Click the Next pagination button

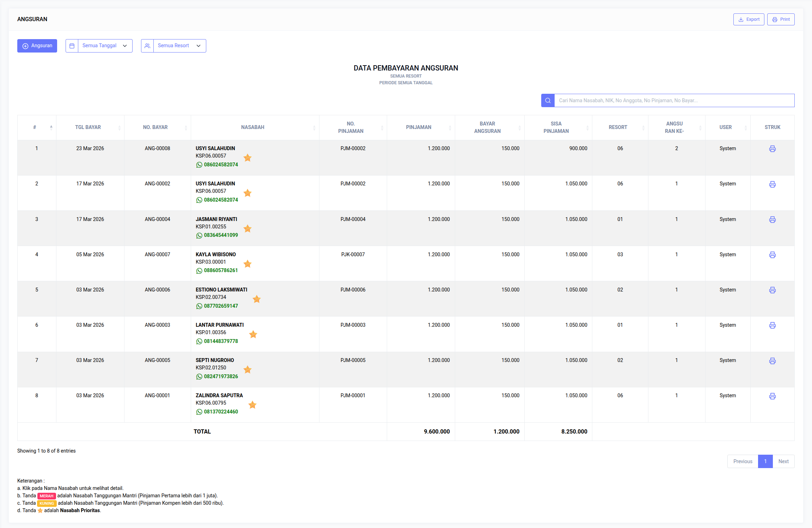pos(783,461)
